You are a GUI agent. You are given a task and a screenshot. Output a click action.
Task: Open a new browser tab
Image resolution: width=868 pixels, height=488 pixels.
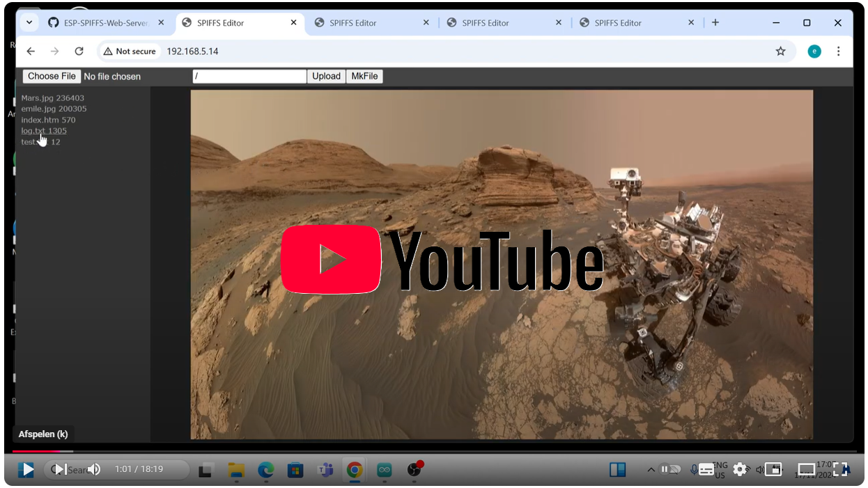click(x=715, y=22)
